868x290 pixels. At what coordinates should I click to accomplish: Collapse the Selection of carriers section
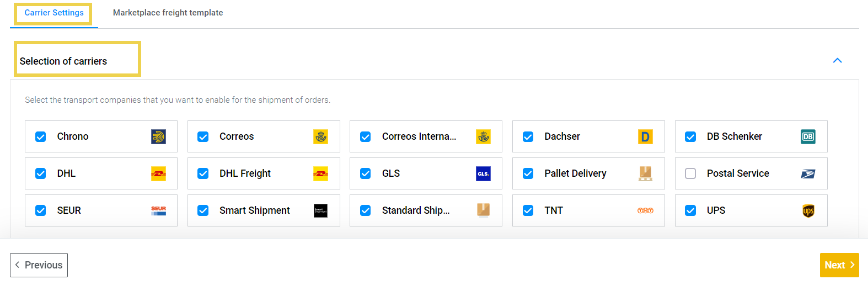(x=837, y=61)
